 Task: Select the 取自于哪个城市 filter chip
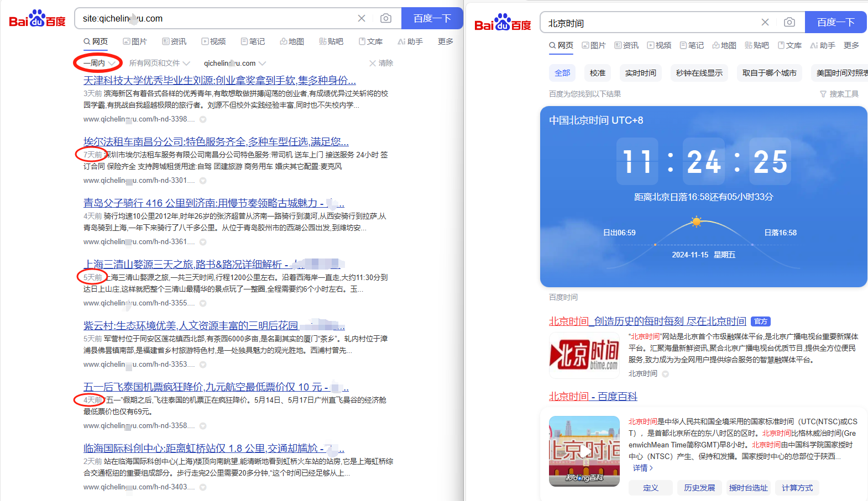pyautogui.click(x=770, y=73)
